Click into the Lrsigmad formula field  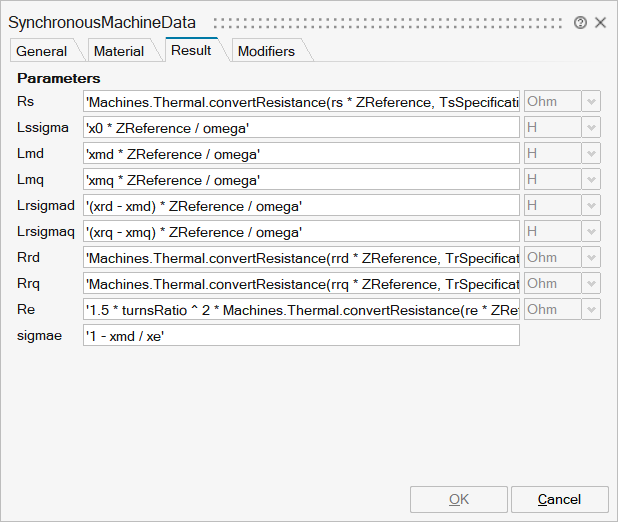[x=301, y=205]
